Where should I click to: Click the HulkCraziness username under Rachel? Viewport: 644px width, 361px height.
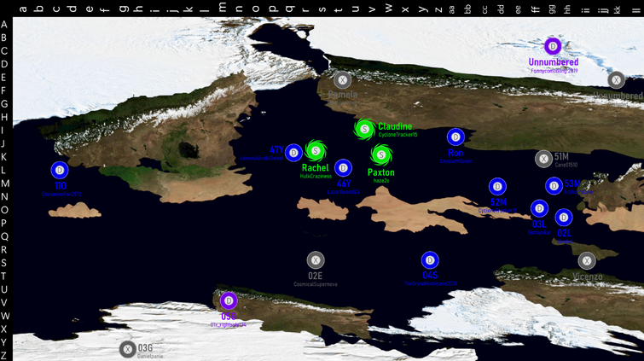click(x=316, y=177)
